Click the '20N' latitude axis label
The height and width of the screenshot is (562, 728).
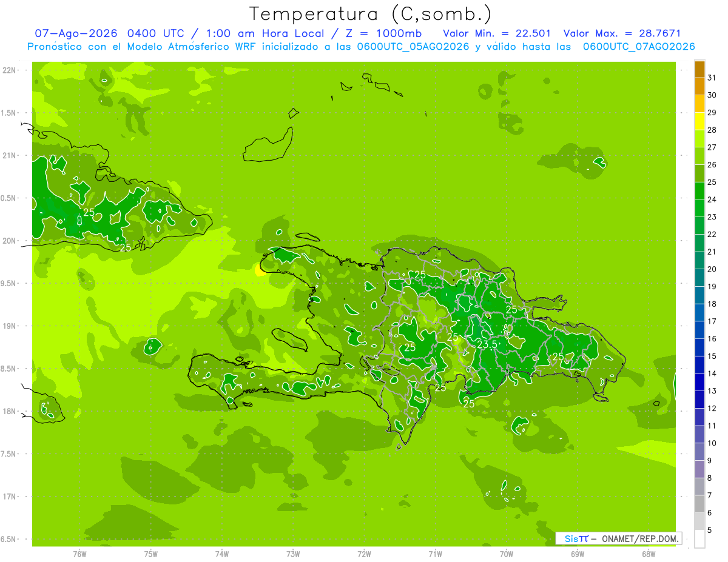click(9, 241)
